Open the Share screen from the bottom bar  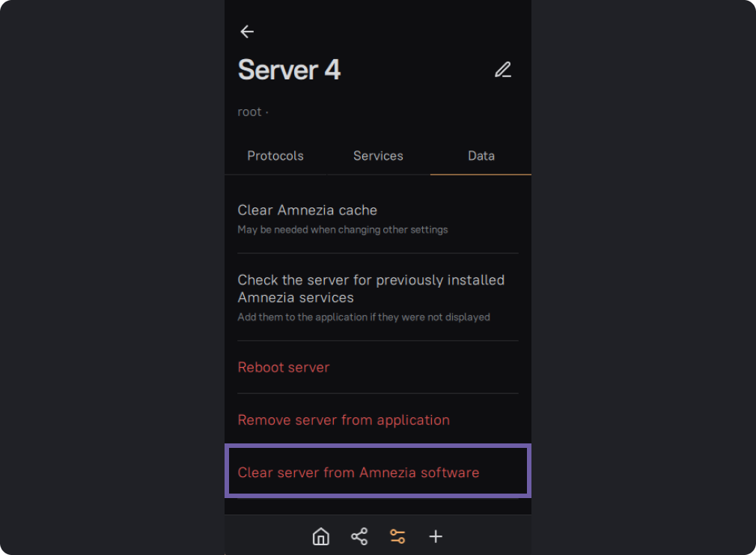pyautogui.click(x=359, y=536)
